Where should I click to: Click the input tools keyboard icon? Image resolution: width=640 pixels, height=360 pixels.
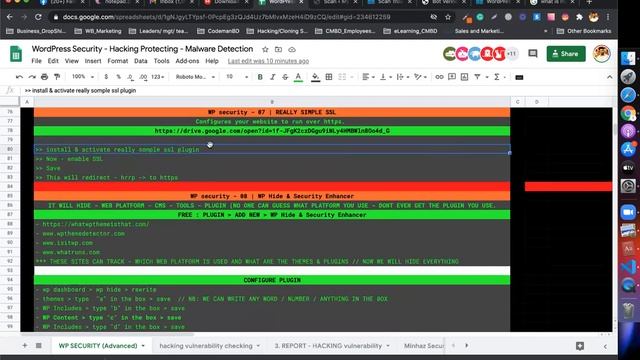pos(519,77)
